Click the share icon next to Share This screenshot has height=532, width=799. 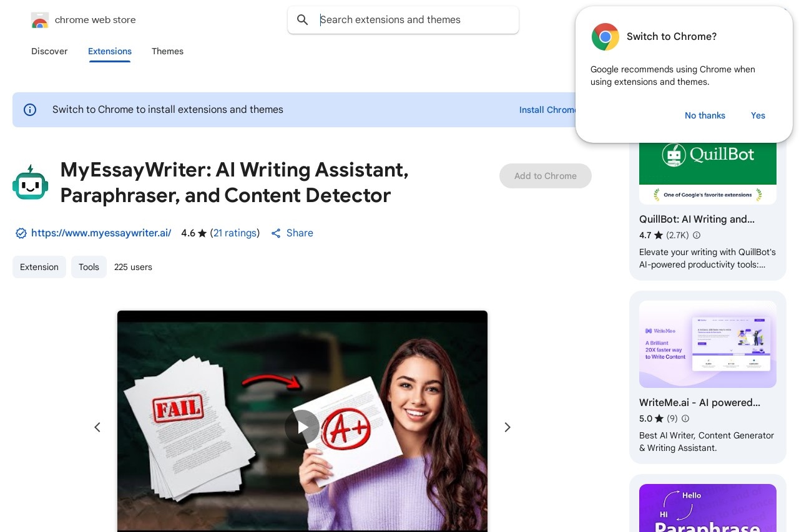click(276, 233)
